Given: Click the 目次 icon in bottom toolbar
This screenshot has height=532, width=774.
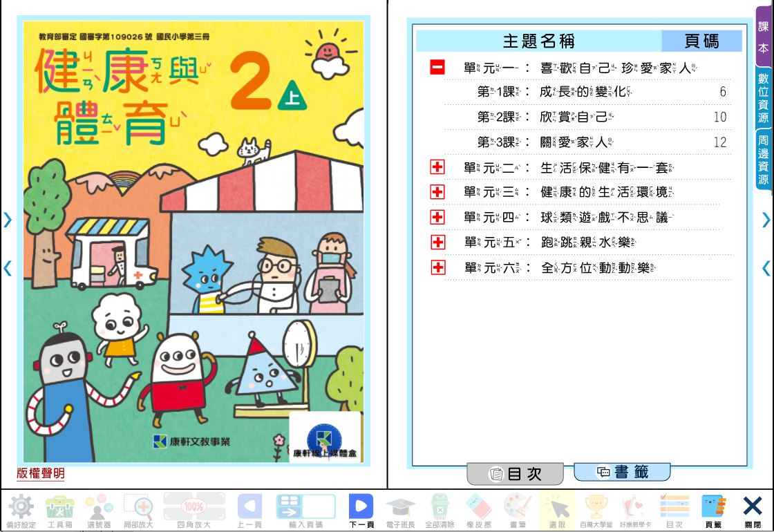Looking at the screenshot, I should [x=674, y=511].
